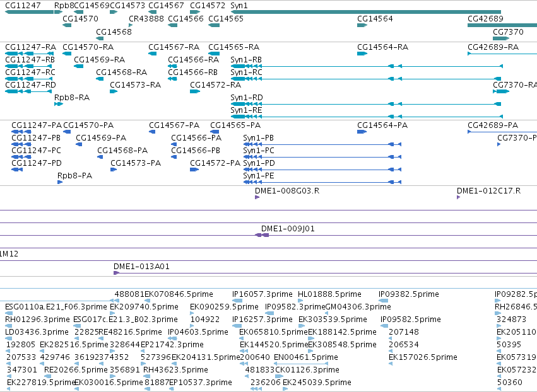Select the long Syn1 gene bar
The width and height of the screenshot is (537, 392).
point(366,13)
